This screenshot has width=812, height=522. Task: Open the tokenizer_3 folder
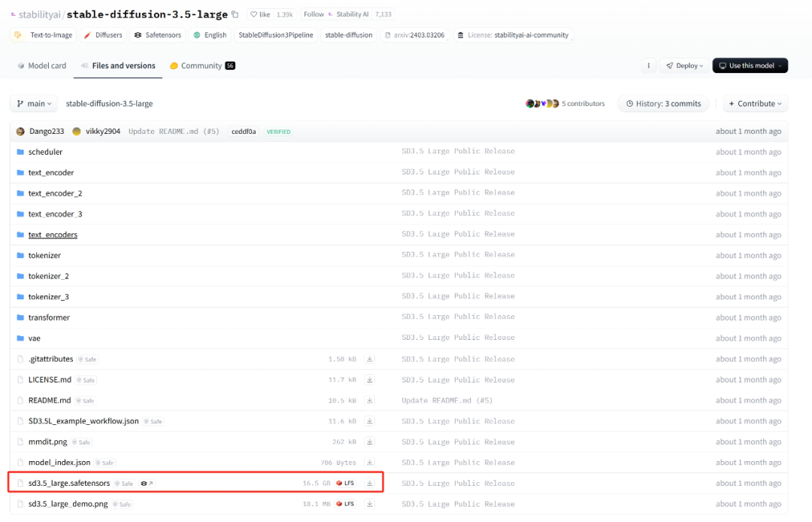[49, 297]
